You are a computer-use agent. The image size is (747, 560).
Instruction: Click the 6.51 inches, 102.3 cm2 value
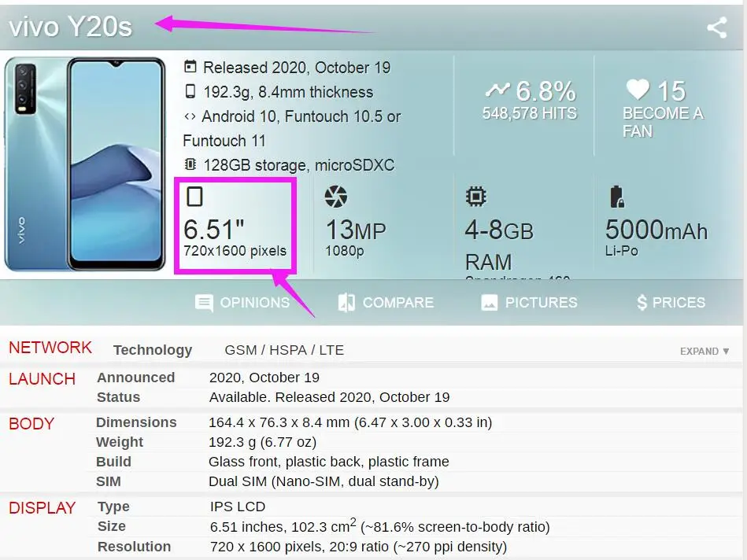pyautogui.click(x=379, y=525)
